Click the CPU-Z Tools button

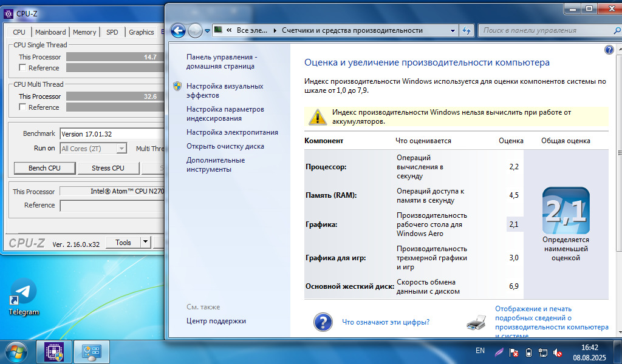[123, 243]
